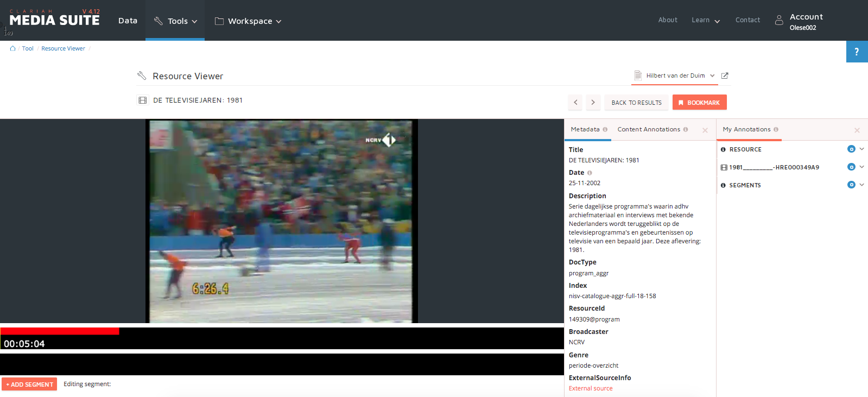Select the Genre value periode-overzicht
Viewport: 868px width, 397px height.
pyautogui.click(x=593, y=366)
